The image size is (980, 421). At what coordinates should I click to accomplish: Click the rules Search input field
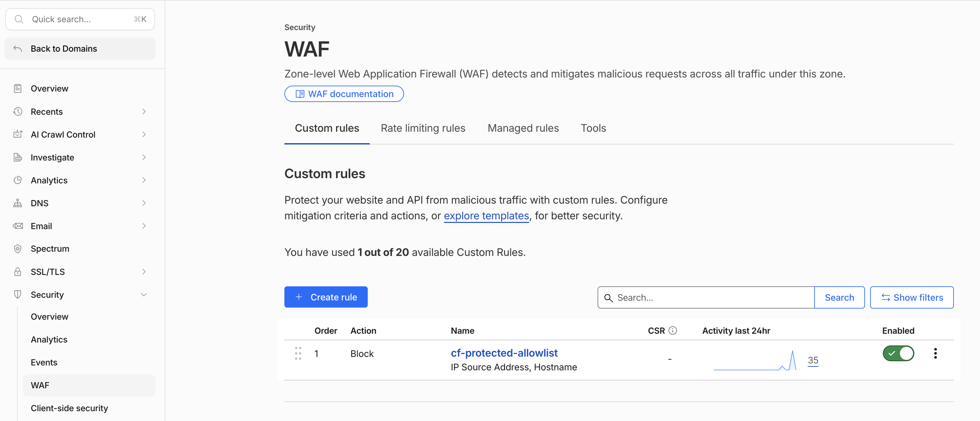coord(706,297)
